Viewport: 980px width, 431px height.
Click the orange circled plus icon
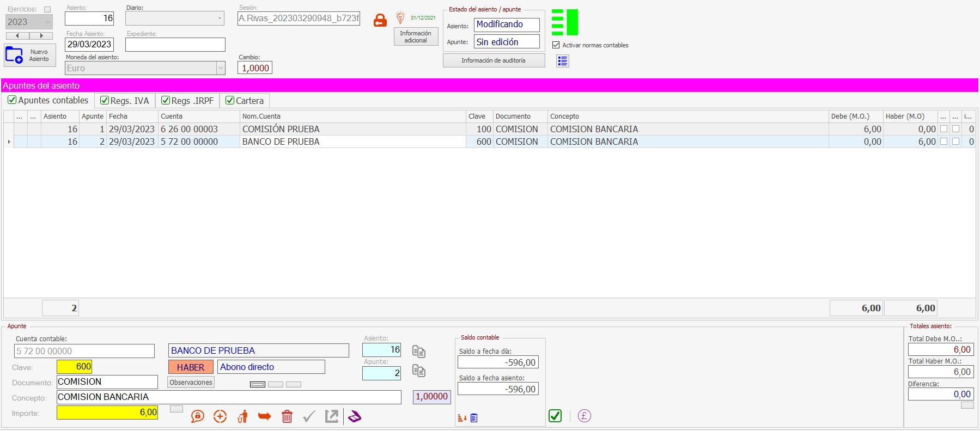pos(220,417)
